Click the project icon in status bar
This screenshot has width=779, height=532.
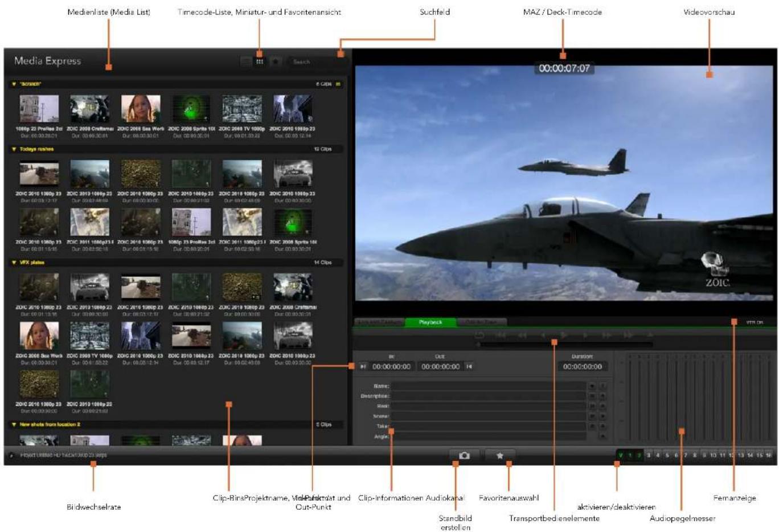click(12, 456)
